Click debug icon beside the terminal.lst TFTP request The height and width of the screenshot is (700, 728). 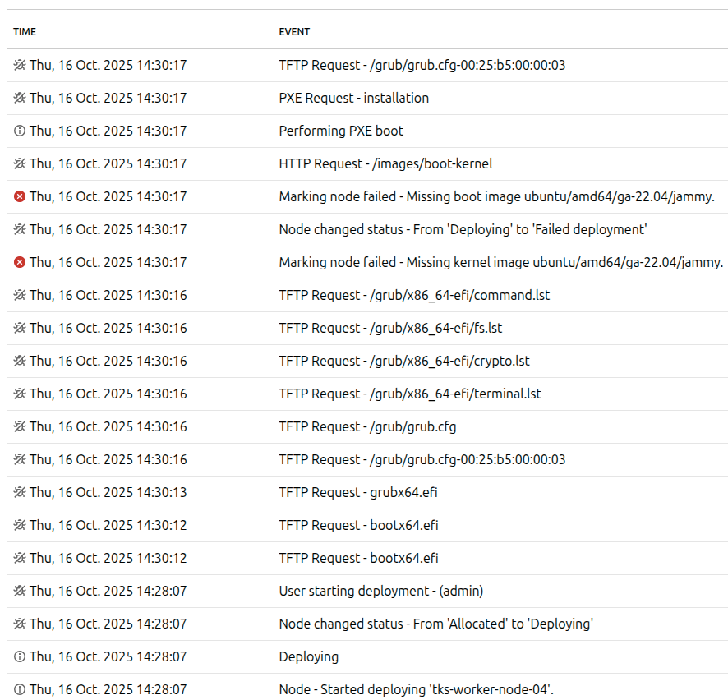click(20, 394)
